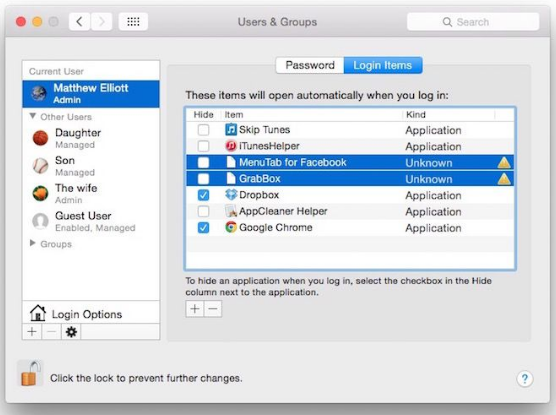Expand the Groups disclosure triangle
This screenshot has width=556, height=415.
click(33, 243)
